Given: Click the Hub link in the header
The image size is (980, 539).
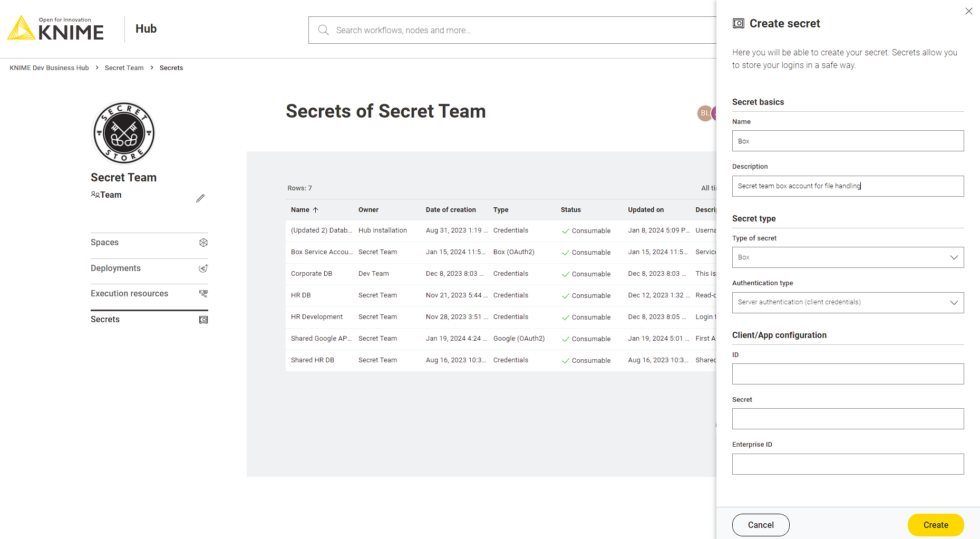Looking at the screenshot, I should [x=146, y=29].
